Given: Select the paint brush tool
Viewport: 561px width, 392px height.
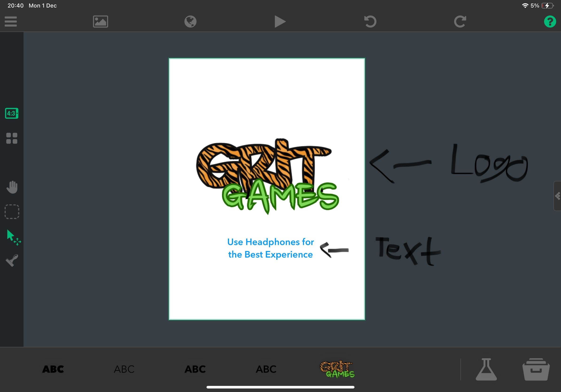Looking at the screenshot, I should [x=12, y=261].
